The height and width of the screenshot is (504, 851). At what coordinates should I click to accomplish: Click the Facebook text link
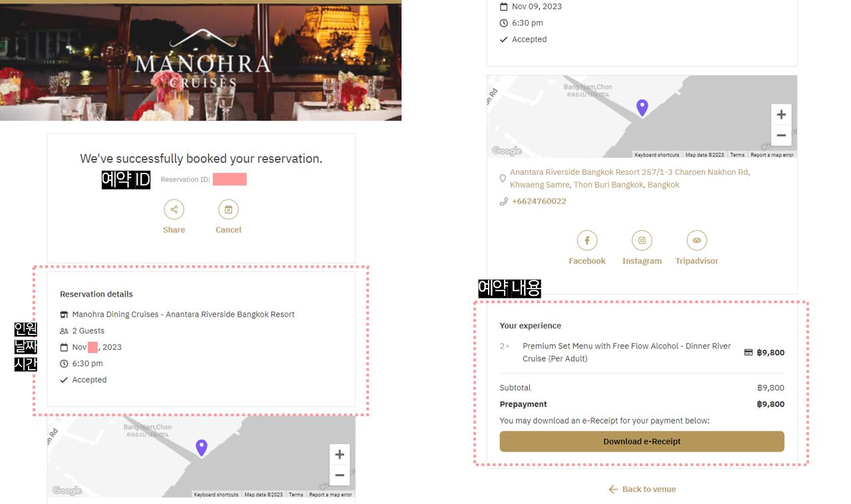tap(587, 261)
